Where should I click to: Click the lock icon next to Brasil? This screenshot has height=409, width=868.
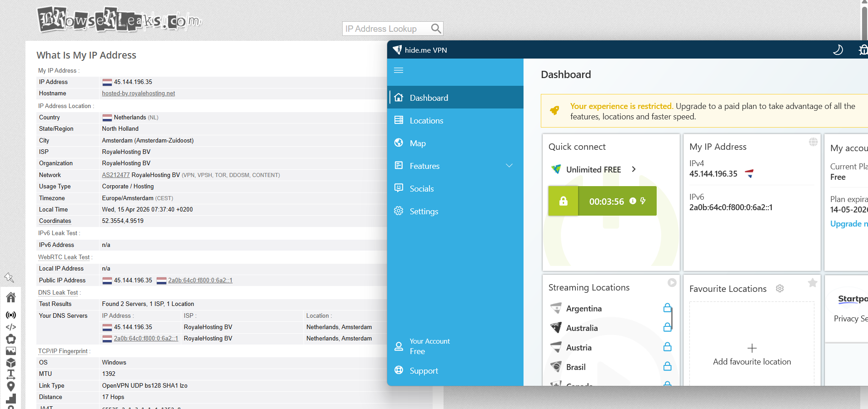pos(667,366)
